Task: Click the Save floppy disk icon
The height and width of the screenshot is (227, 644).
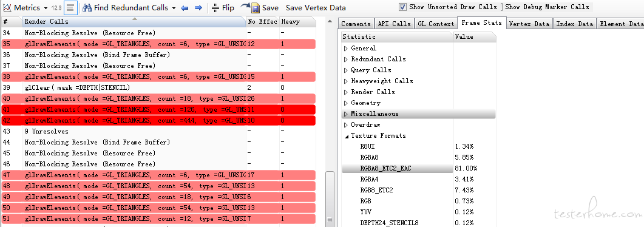Action: tap(256, 8)
